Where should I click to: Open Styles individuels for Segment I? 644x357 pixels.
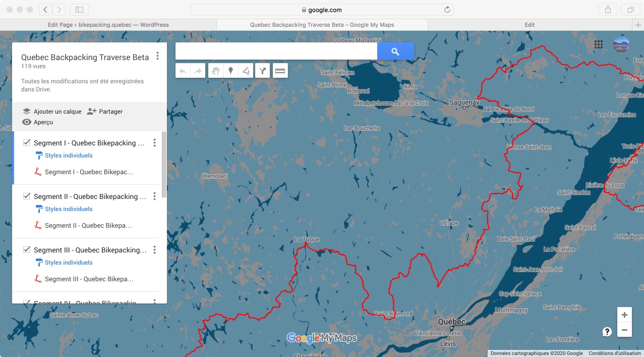(69, 156)
